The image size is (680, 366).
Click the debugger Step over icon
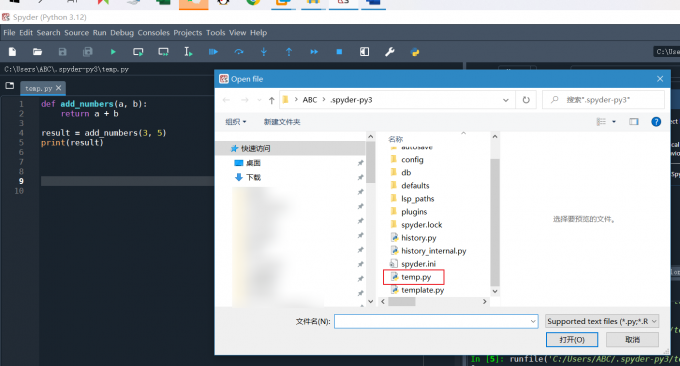239,52
